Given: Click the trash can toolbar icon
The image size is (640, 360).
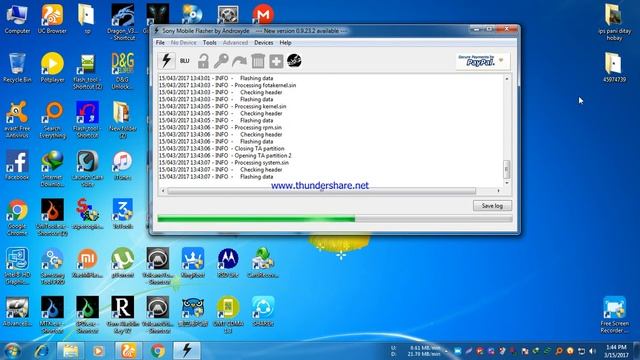Looking at the screenshot, I should click(258, 61).
